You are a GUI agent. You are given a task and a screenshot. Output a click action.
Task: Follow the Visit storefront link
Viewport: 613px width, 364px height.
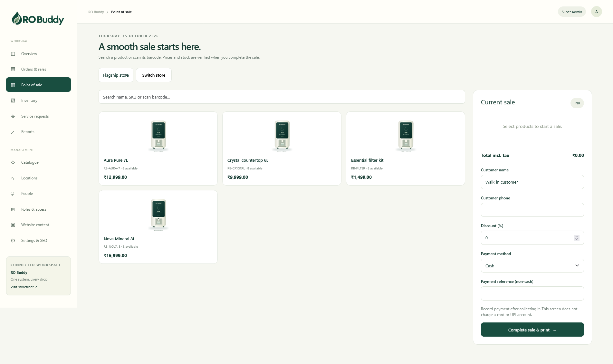click(x=24, y=287)
